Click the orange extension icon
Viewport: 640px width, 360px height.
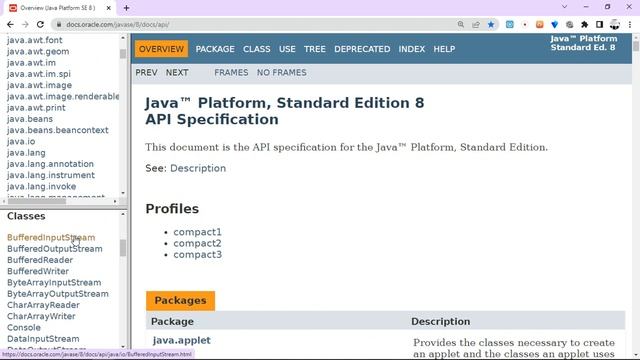[540, 24]
